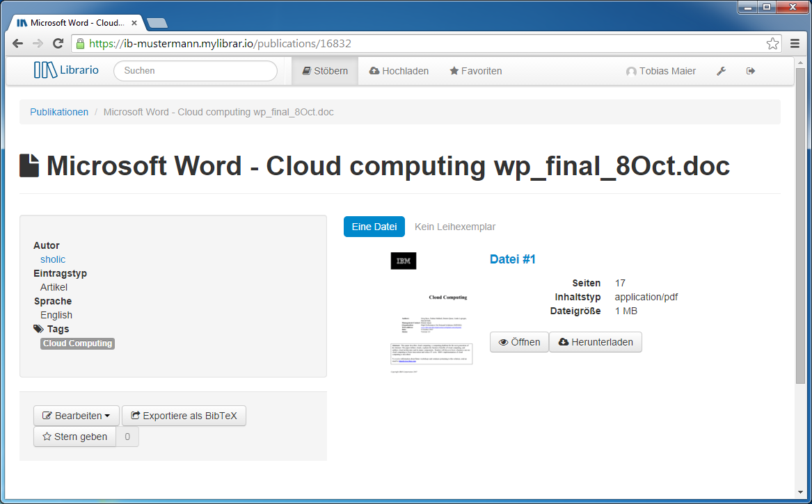
Task: Open a new browser tab
Action: 157,23
